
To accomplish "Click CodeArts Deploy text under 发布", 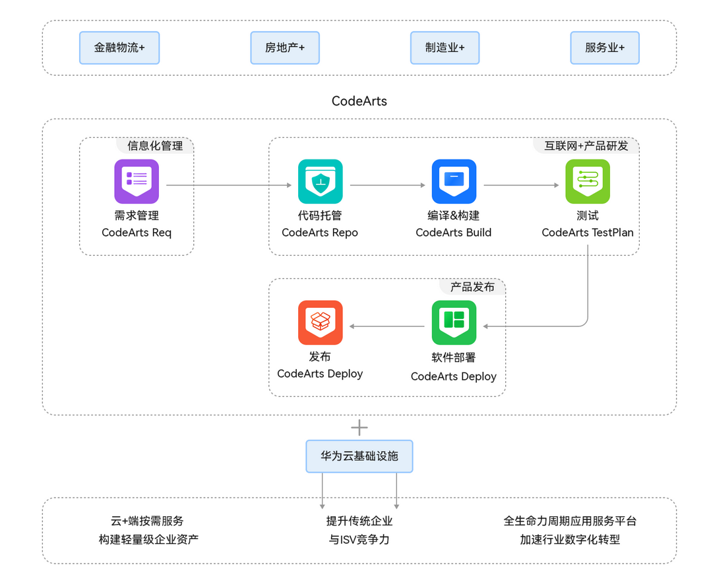I will pos(320,374).
